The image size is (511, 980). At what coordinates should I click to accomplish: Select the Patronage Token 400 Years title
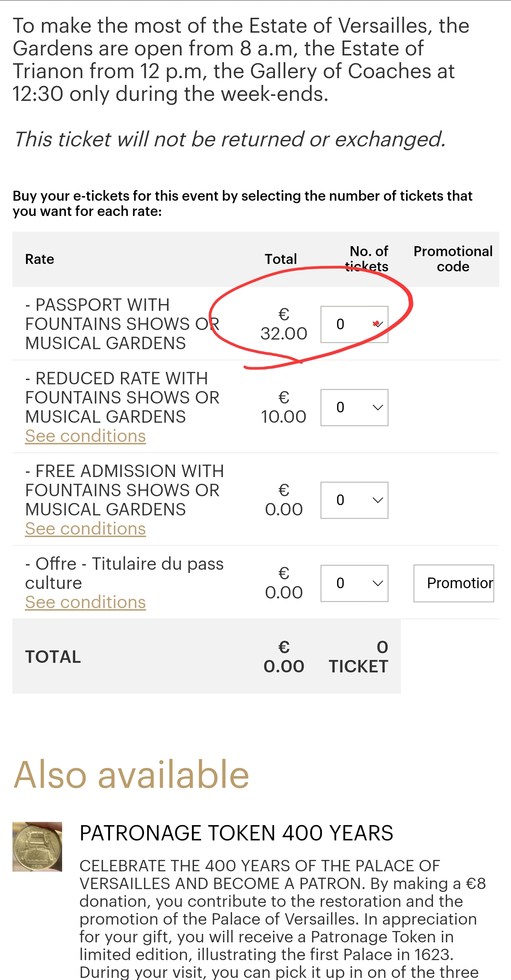pos(236,833)
